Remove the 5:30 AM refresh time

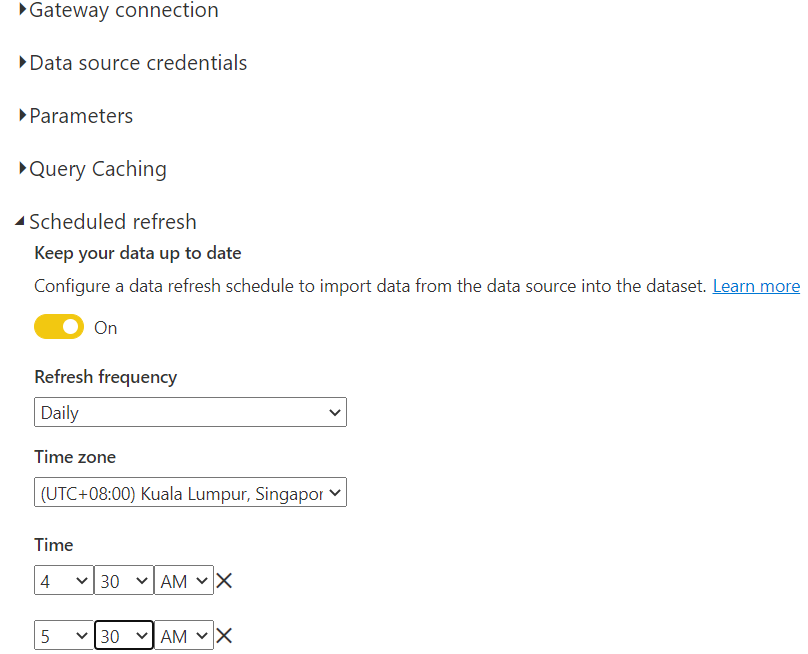224,635
